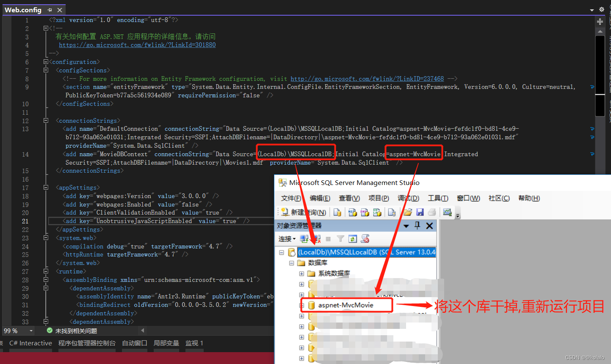This screenshot has width=611, height=364.
Task: Open the active documents list dropdown arrow
Action: tap(592, 10)
